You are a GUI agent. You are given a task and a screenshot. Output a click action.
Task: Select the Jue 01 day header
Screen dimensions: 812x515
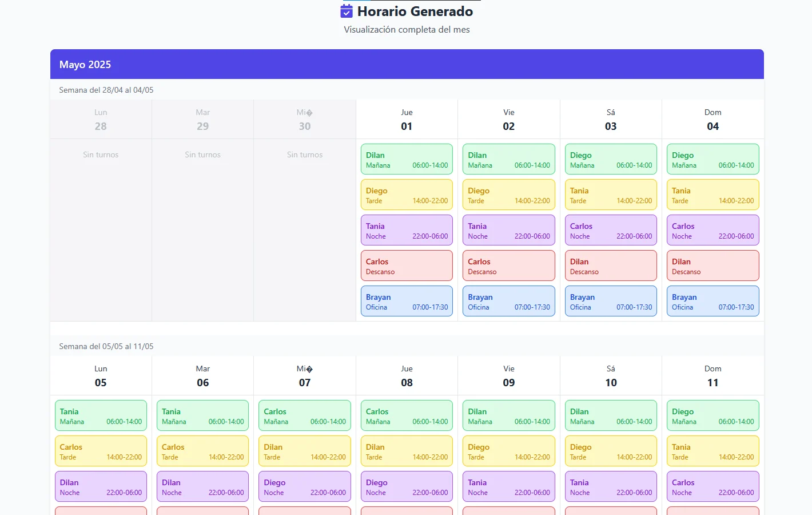(x=407, y=120)
